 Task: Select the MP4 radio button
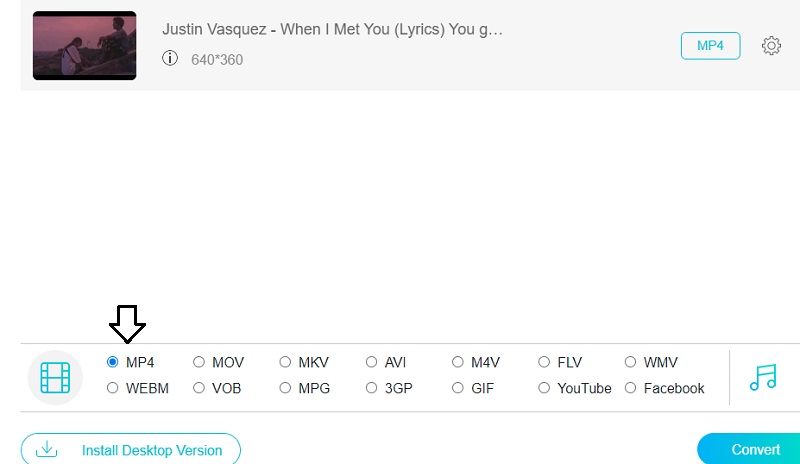(x=113, y=362)
